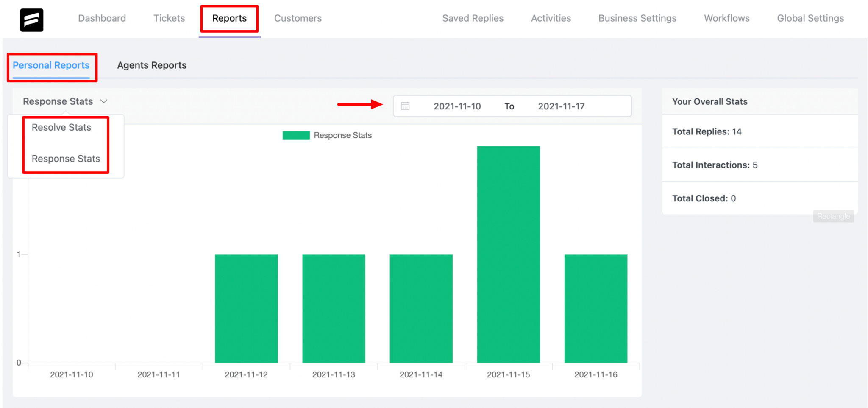The image size is (868, 408).
Task: Open the Reports navigation item
Action: (229, 18)
